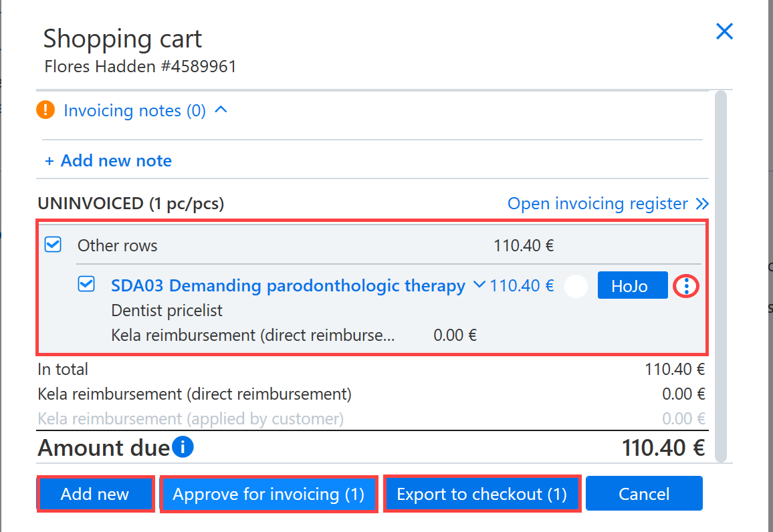Click the double-chevron next to Open invoicing register
Viewport: 773px width, 532px height.
pyautogui.click(x=702, y=203)
